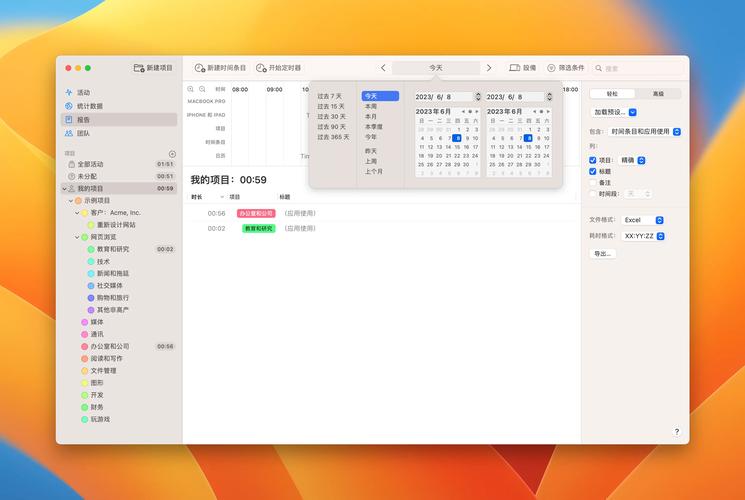Open 筛选条件 filter icon

tap(551, 68)
